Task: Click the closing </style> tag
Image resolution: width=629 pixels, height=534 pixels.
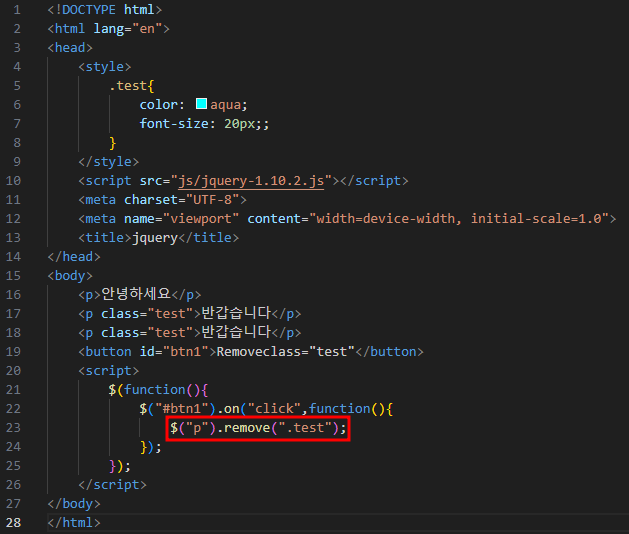Action: coord(109,162)
